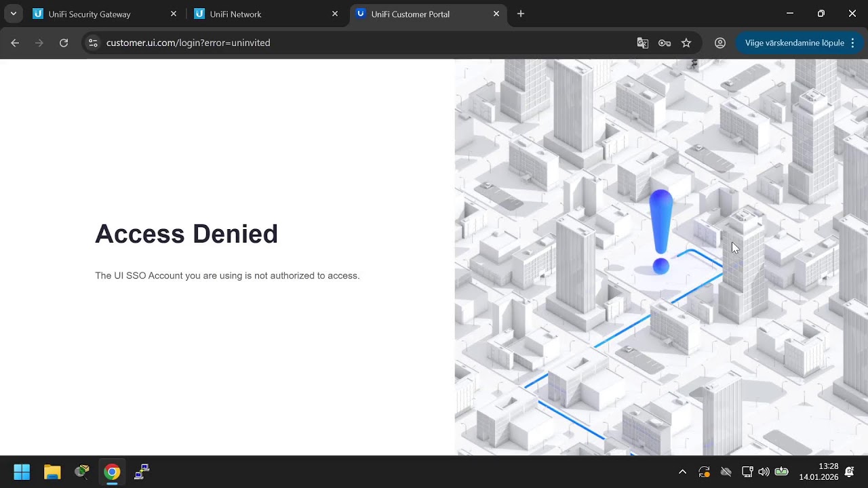This screenshot has width=868, height=488.
Task: Click the 'Viige värskendamine lõpule' update button
Action: (793, 43)
